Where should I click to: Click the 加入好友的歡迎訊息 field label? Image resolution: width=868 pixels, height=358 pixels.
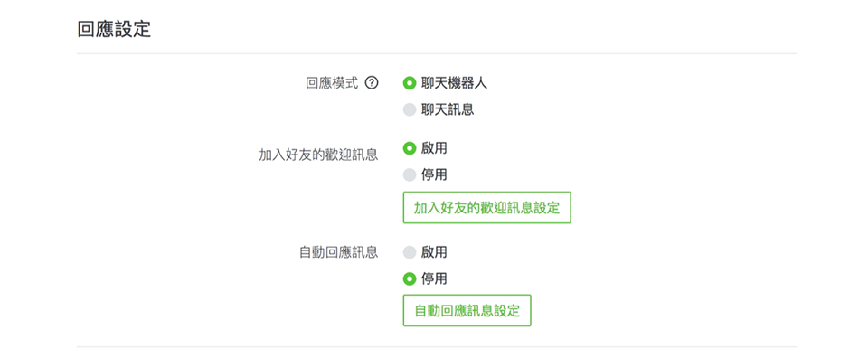click(318, 155)
